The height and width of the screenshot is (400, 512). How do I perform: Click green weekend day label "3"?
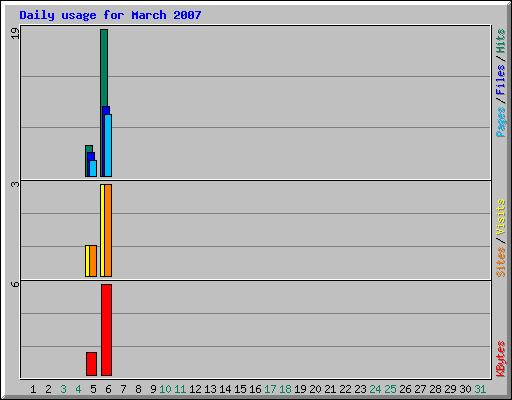63,389
